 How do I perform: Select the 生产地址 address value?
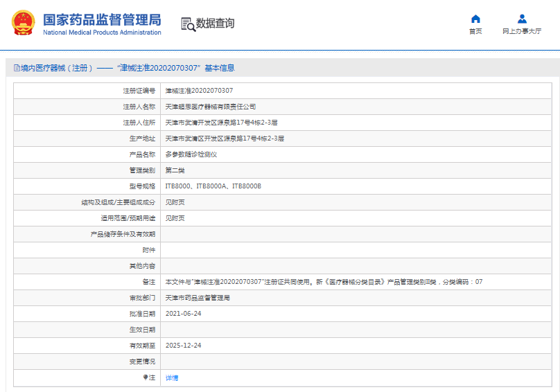click(225, 139)
